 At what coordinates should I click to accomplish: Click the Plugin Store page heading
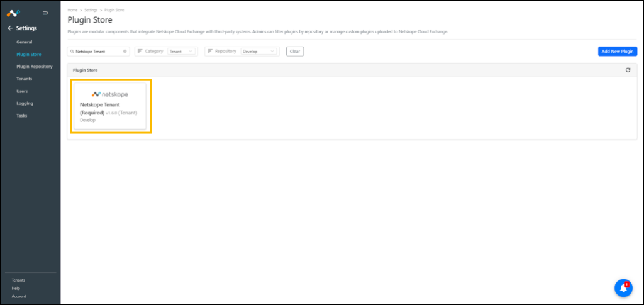click(x=89, y=19)
